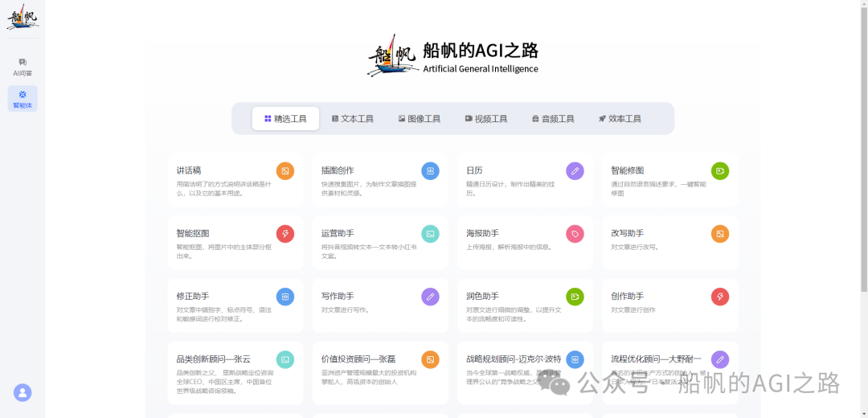Screen dimensions: 868x418
Task: Open the 插图创作 tool card
Action: coord(380,180)
